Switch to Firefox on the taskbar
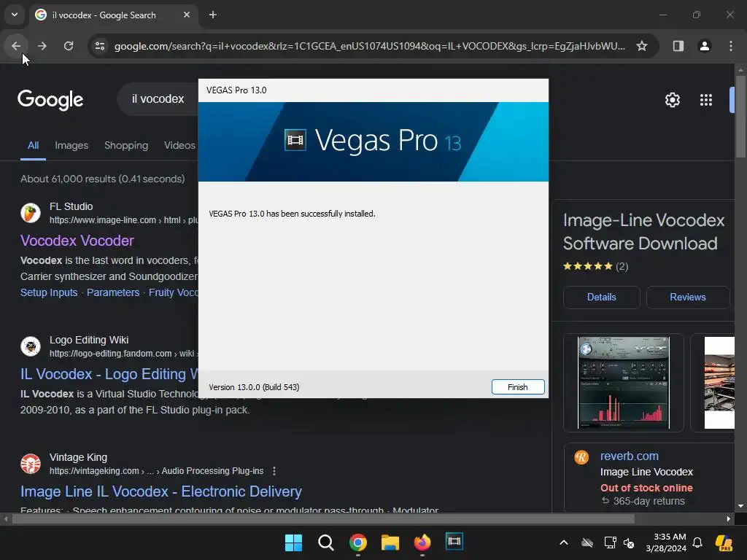Viewport: 747px width, 560px height. pos(422,542)
